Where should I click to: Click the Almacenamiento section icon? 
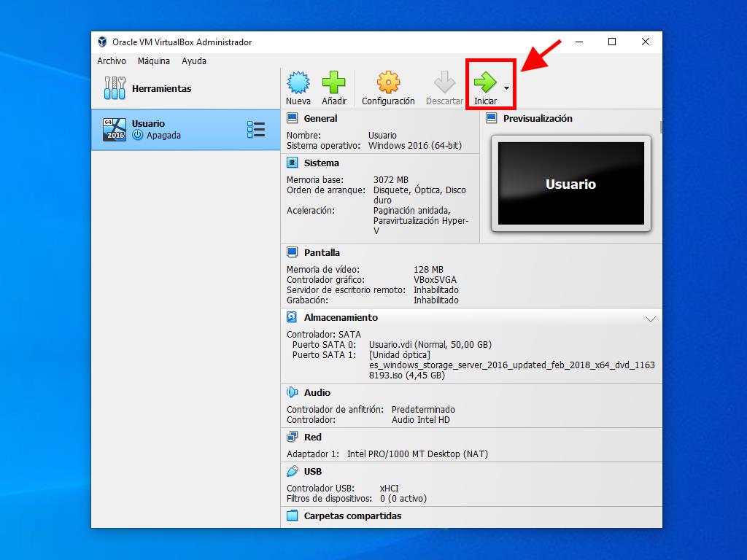pyautogui.click(x=292, y=318)
